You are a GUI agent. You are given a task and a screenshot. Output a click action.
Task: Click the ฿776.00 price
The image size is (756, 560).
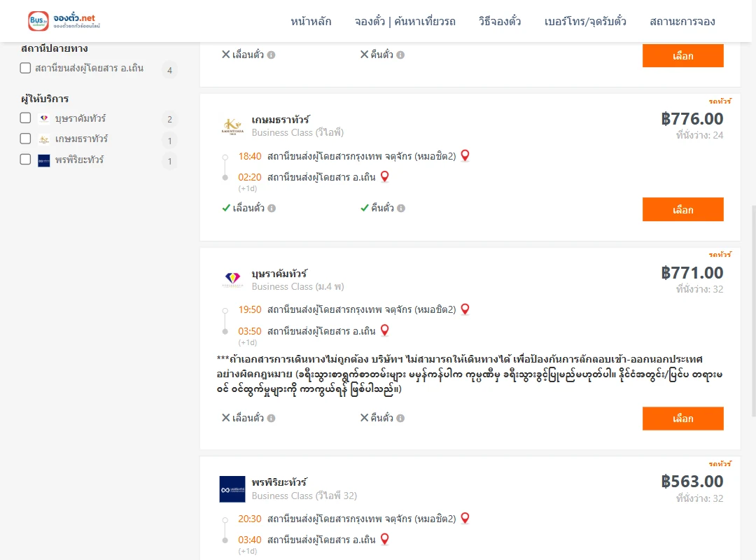tap(692, 119)
